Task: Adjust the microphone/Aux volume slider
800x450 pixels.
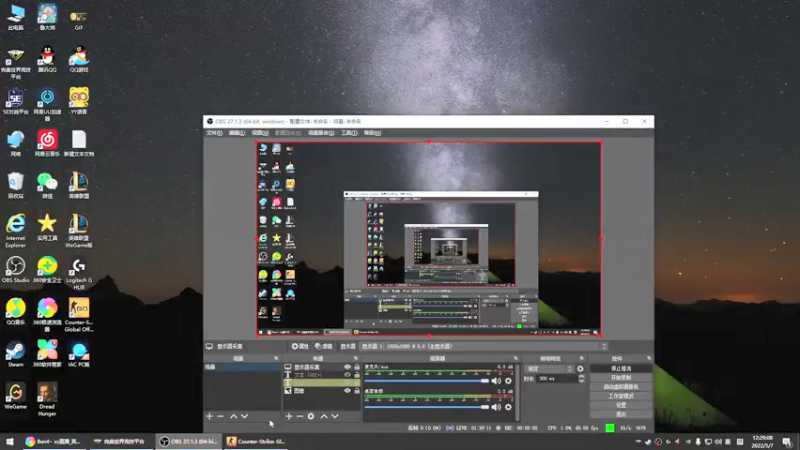Action: point(427,381)
